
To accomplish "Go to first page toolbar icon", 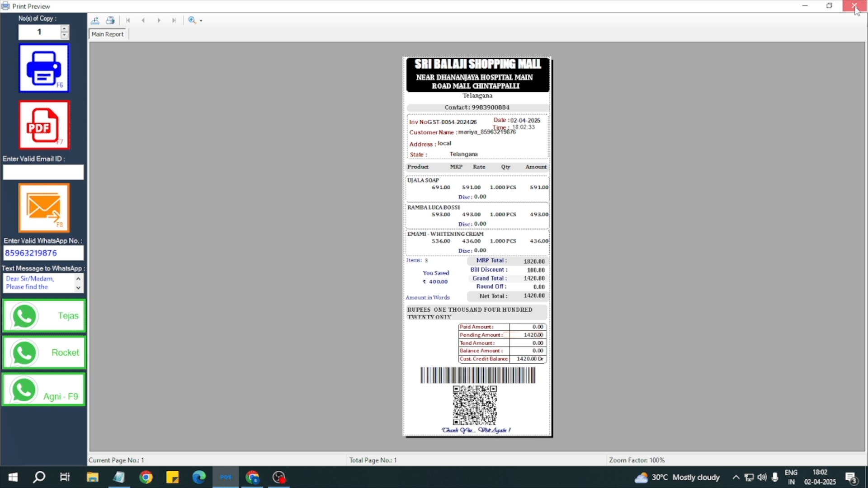I will [x=128, y=20].
